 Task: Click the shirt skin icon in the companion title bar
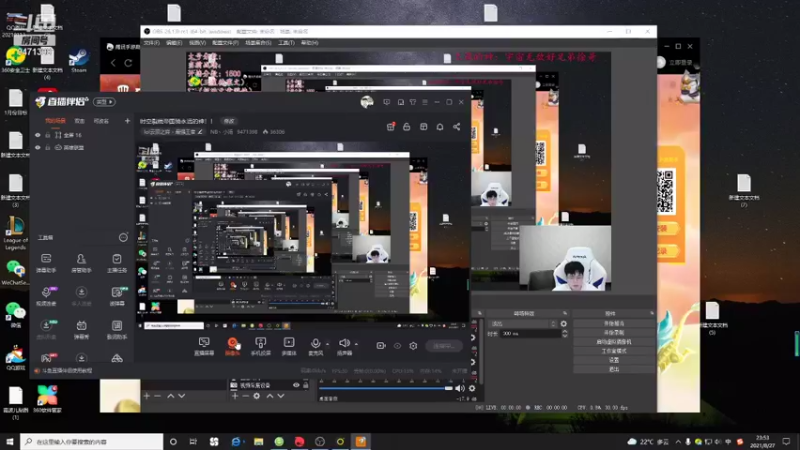413,102
